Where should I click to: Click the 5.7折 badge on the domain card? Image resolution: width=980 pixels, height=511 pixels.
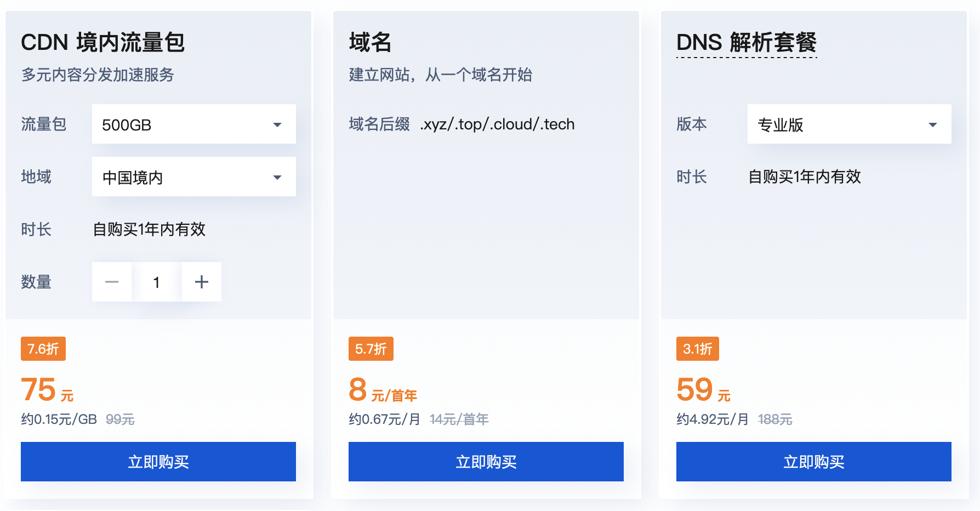pos(371,348)
